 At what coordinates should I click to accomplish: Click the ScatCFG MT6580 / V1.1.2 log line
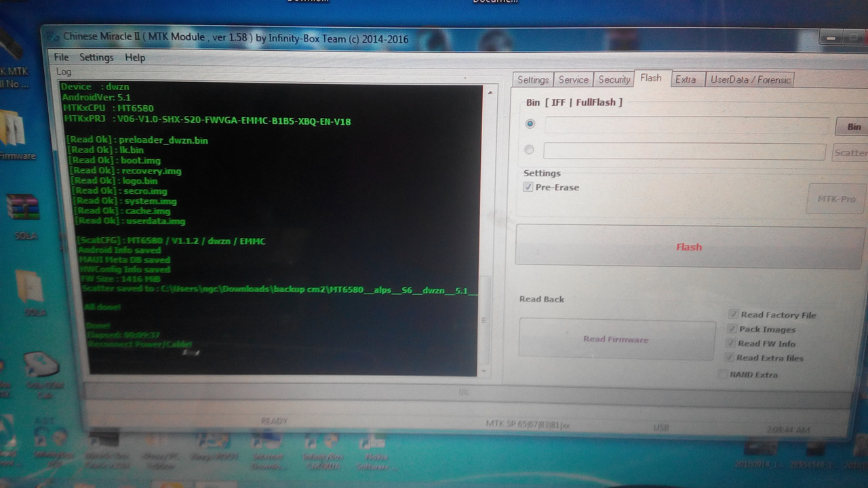(x=172, y=241)
